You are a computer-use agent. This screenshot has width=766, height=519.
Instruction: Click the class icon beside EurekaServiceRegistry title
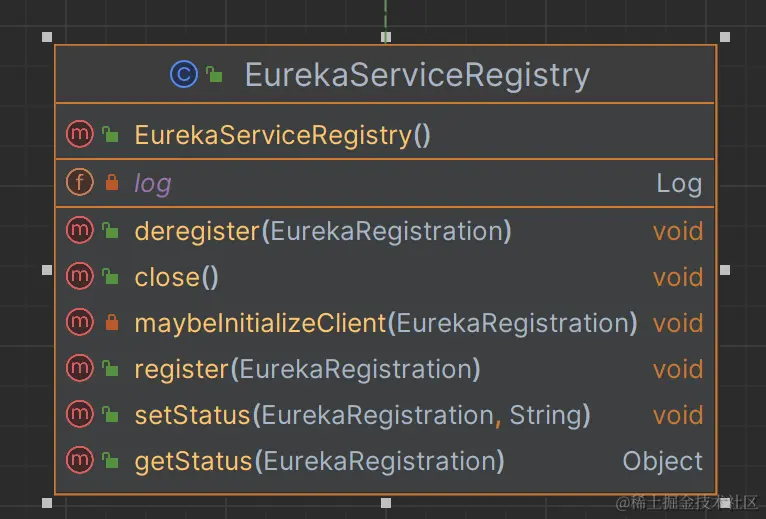184,75
